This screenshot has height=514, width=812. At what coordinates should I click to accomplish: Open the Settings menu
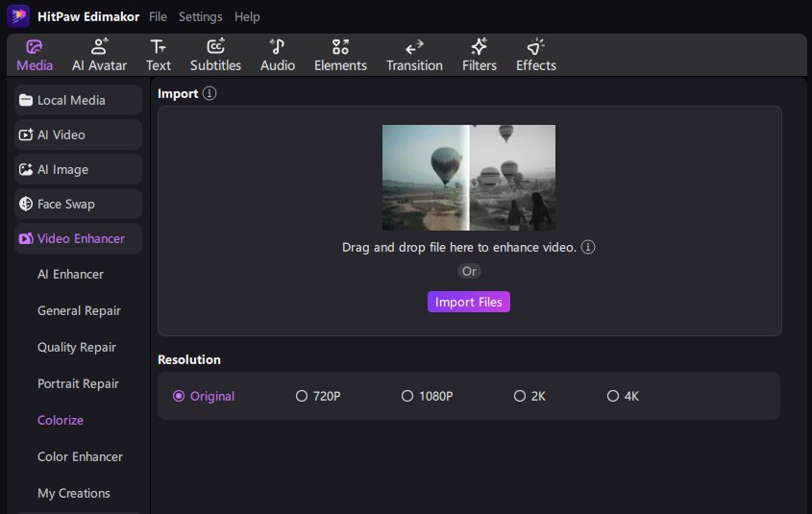click(201, 16)
